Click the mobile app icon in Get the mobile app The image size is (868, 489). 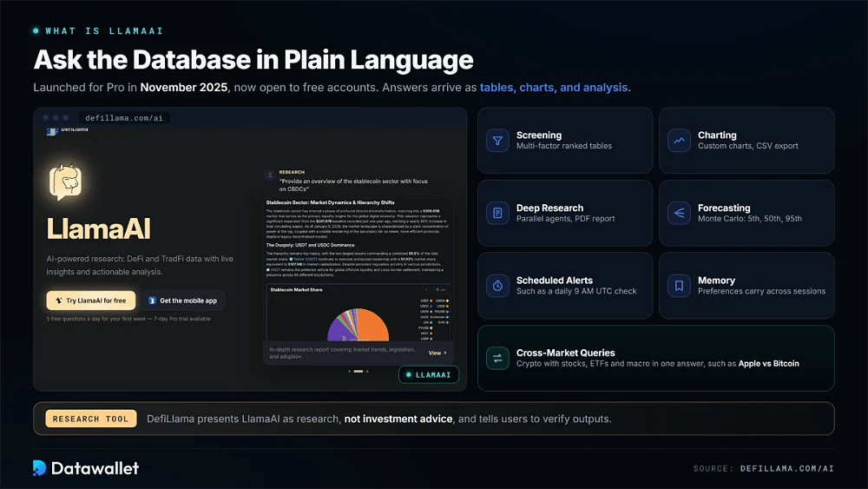pyautogui.click(x=152, y=301)
